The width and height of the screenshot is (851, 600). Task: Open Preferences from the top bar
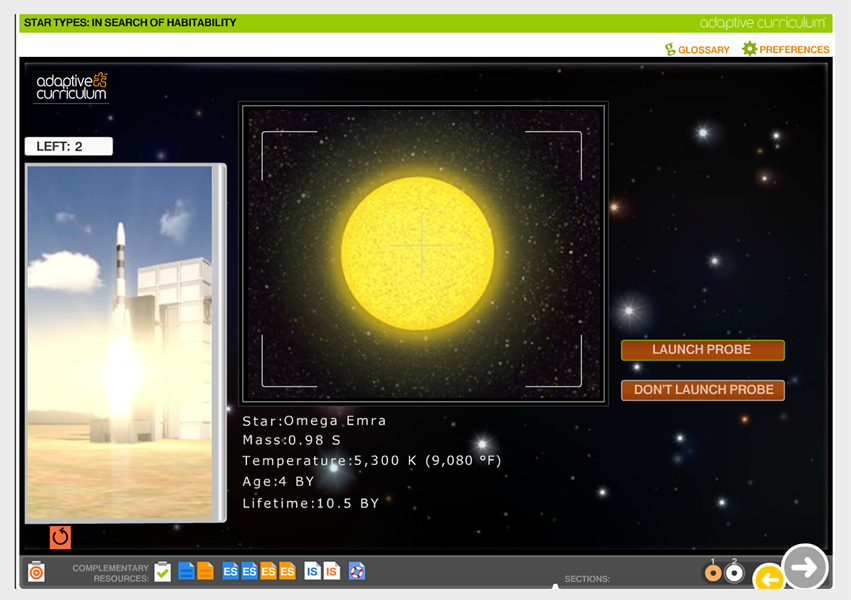tap(785, 49)
